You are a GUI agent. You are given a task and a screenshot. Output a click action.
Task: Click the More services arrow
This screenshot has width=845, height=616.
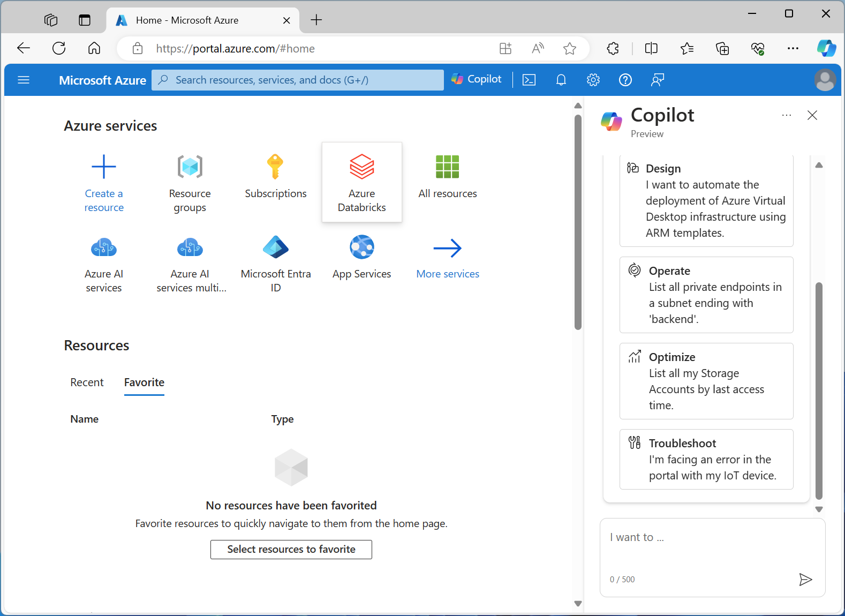[x=448, y=248]
